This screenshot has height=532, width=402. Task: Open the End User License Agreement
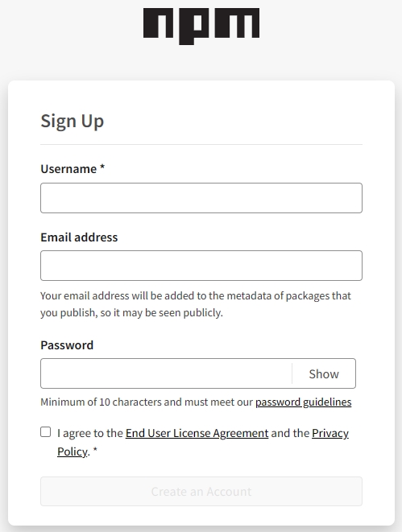(x=197, y=433)
